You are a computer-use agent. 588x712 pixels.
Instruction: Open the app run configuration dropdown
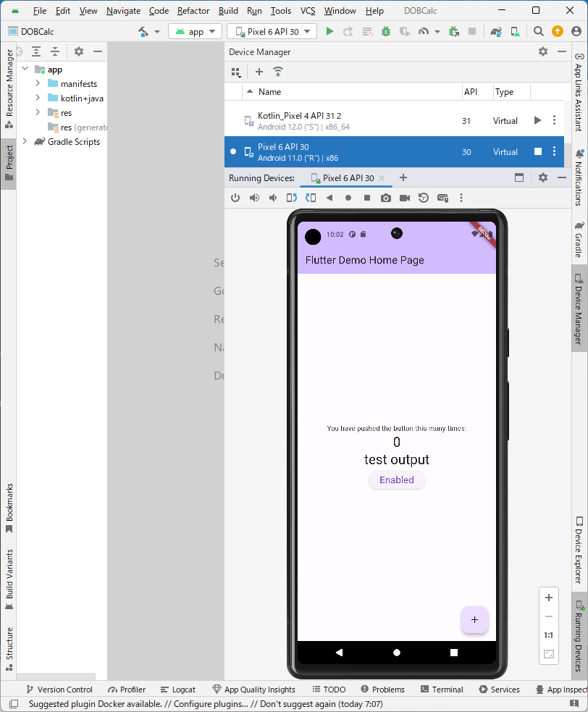pos(196,31)
